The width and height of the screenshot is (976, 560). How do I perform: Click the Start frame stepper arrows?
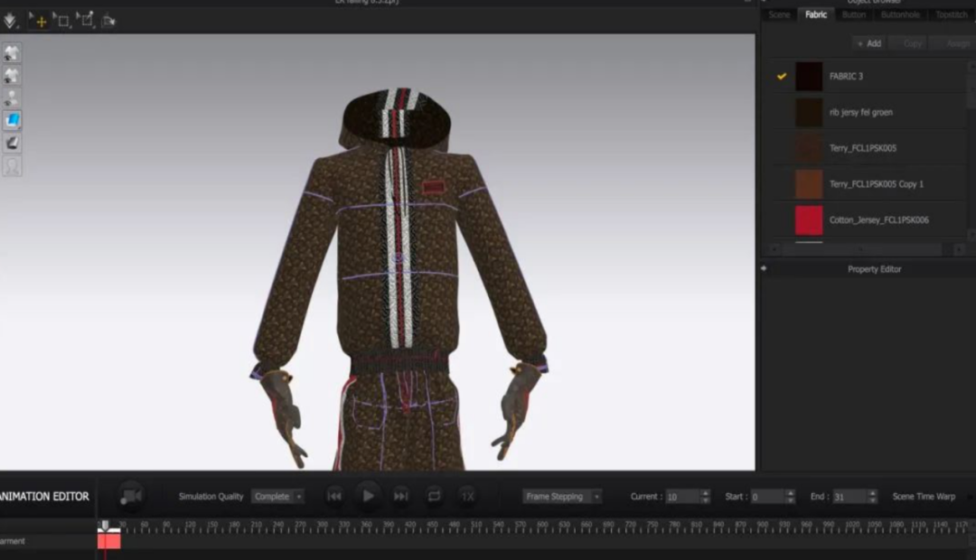coord(791,497)
